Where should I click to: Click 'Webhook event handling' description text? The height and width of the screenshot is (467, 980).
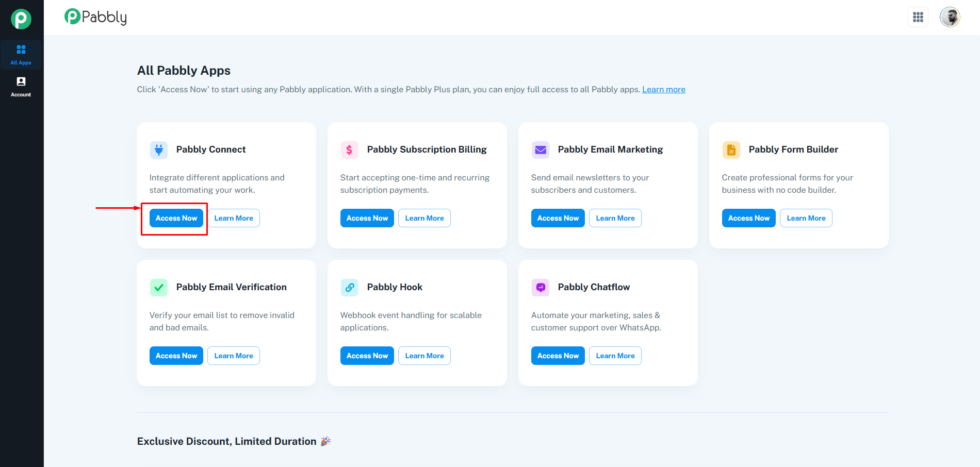tap(411, 321)
